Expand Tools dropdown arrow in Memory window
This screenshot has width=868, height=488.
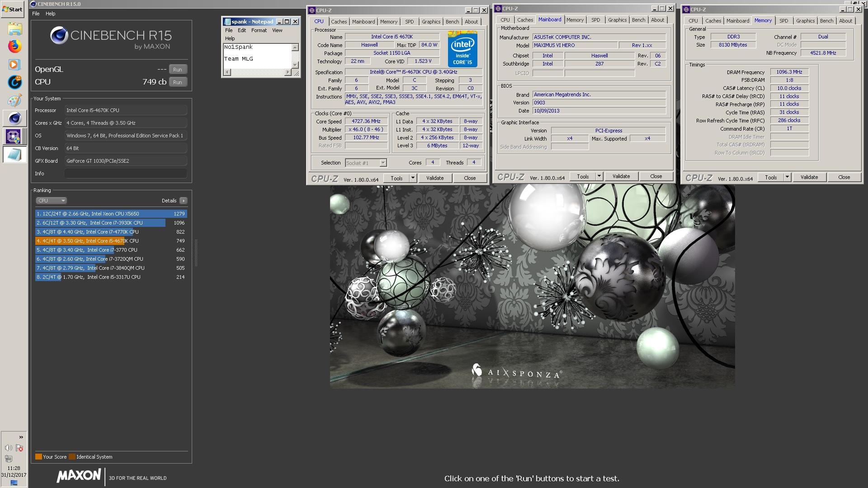(787, 177)
